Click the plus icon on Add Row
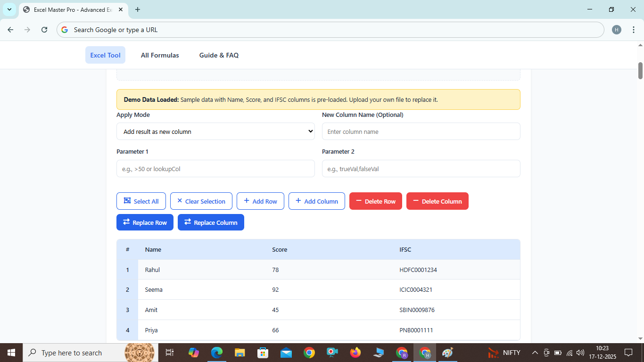 246,201
